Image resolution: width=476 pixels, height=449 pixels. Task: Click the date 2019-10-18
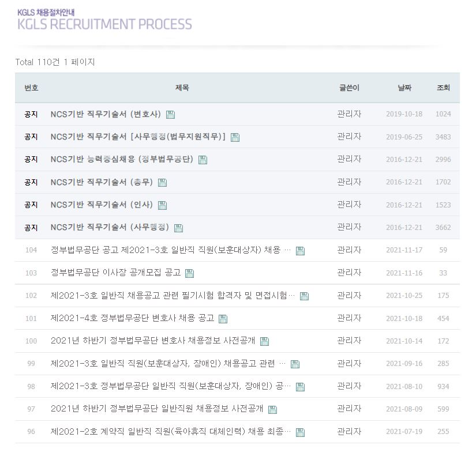tap(404, 114)
